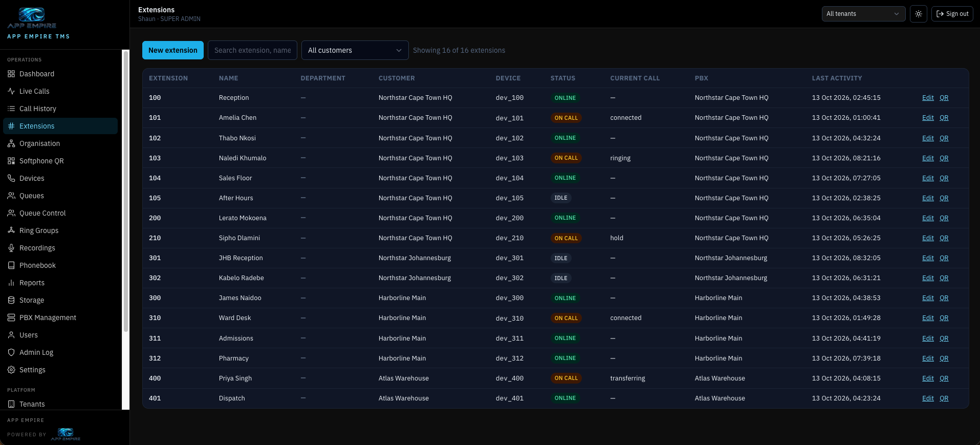This screenshot has width=980, height=445.
Task: Toggle light/dark theme with sun button
Action: point(919,14)
